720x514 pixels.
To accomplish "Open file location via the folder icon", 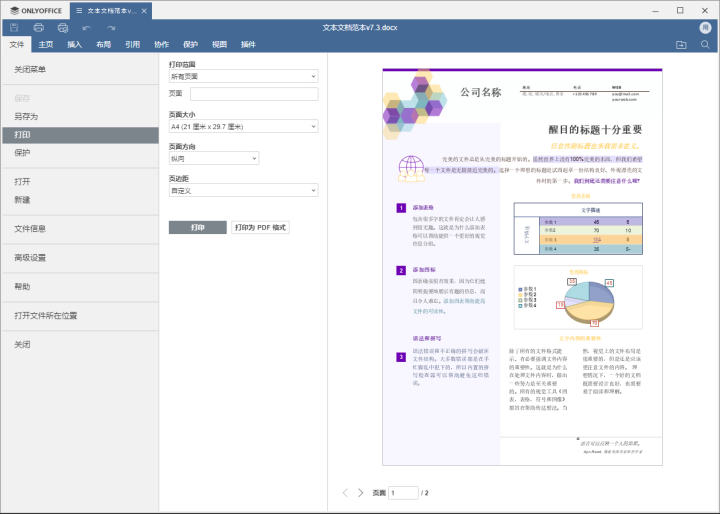I will pyautogui.click(x=681, y=45).
